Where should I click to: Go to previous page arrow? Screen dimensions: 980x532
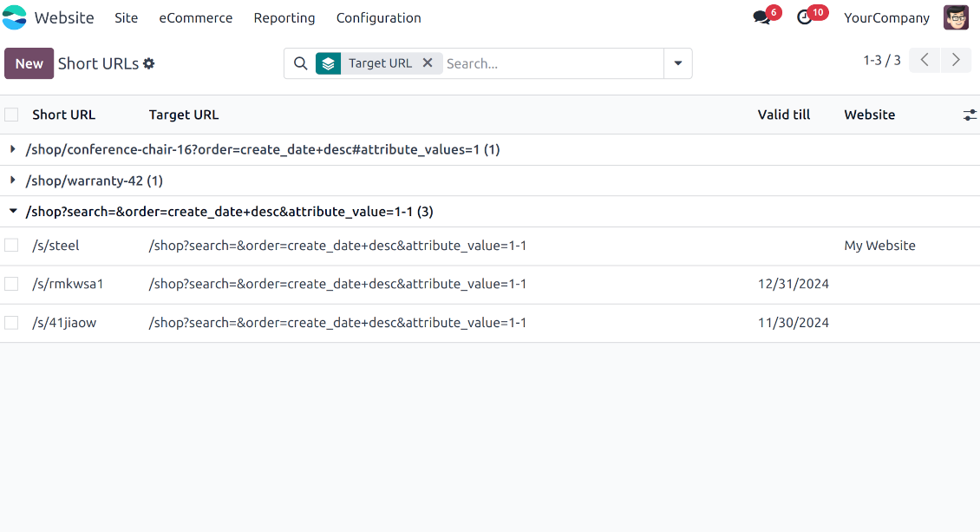pyautogui.click(x=924, y=60)
